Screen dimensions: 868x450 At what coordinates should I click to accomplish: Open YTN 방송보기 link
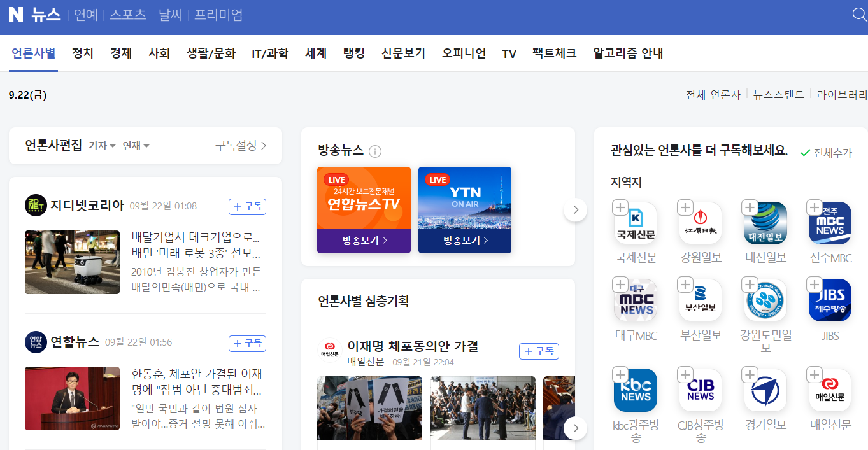[x=465, y=241]
